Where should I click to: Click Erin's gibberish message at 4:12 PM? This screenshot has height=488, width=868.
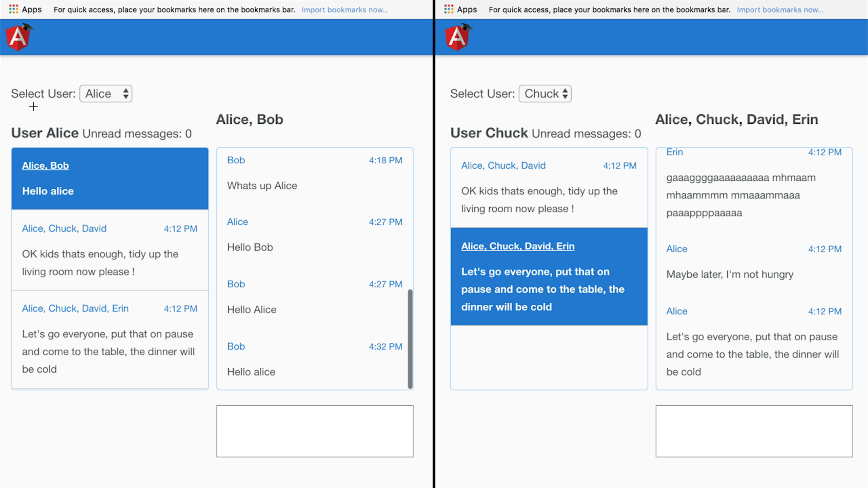pyautogui.click(x=741, y=195)
